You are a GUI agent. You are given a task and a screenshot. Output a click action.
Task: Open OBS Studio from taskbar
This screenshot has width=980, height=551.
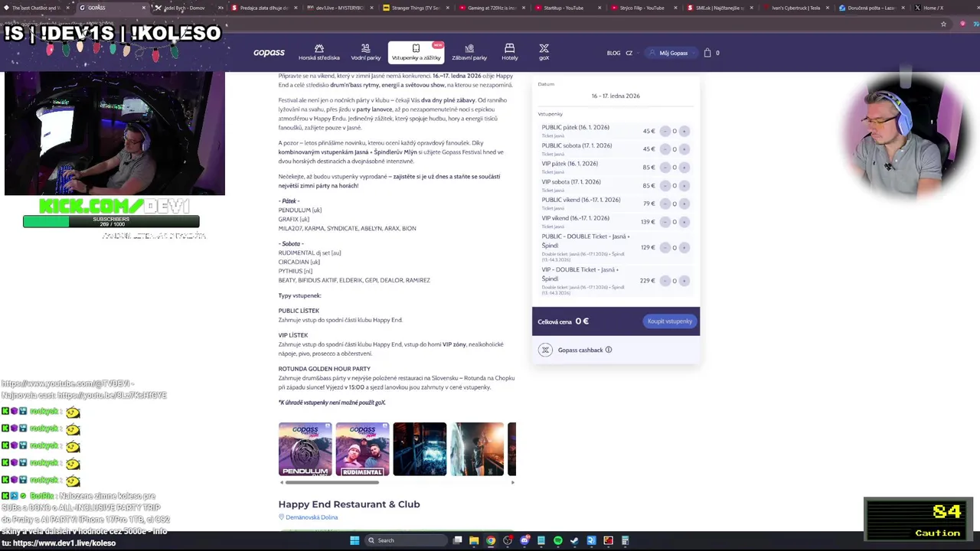point(508,540)
